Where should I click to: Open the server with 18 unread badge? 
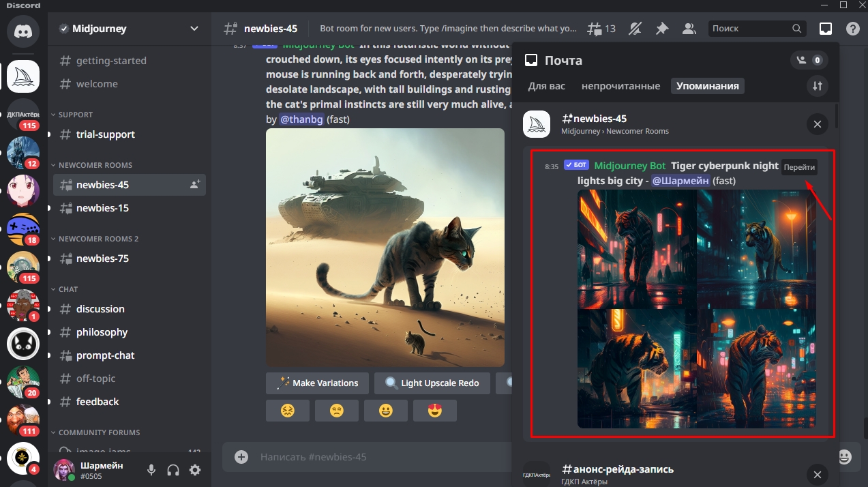(23, 229)
